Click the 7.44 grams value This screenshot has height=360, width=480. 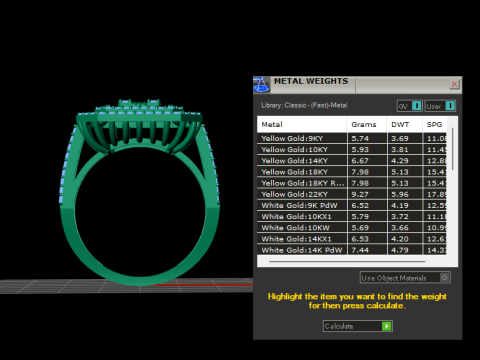(360, 250)
